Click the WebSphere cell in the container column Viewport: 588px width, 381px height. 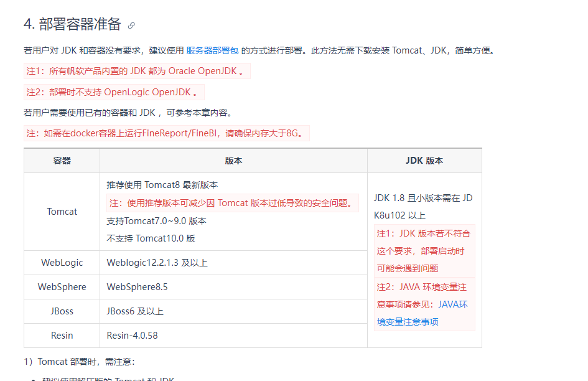tap(62, 287)
